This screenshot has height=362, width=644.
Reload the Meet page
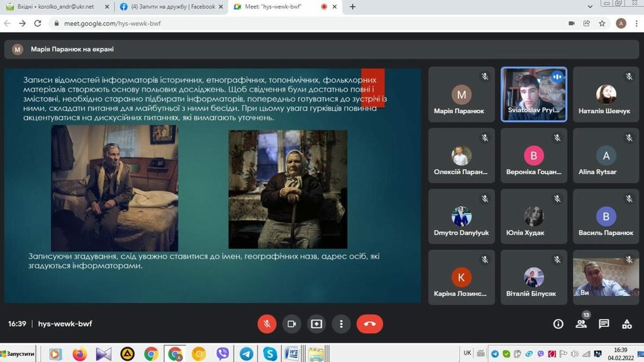click(x=37, y=23)
